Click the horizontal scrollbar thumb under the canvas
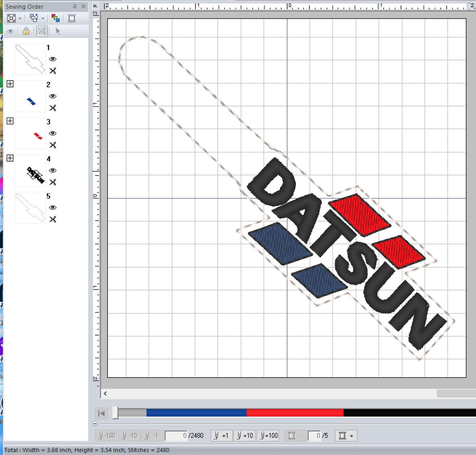 tap(456, 393)
